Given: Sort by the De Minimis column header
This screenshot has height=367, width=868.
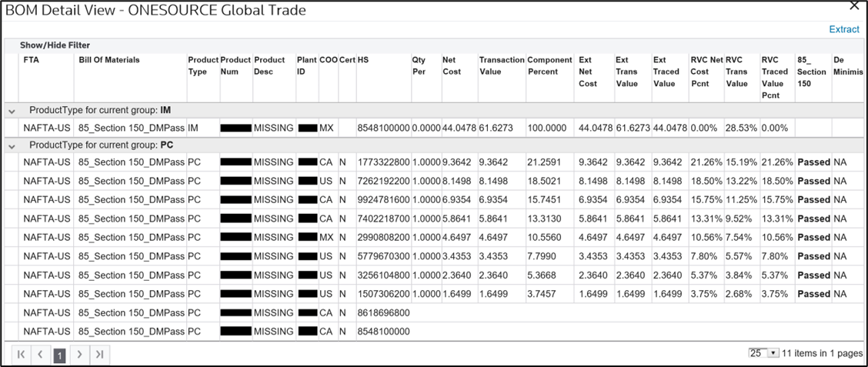Looking at the screenshot, I should (x=847, y=66).
